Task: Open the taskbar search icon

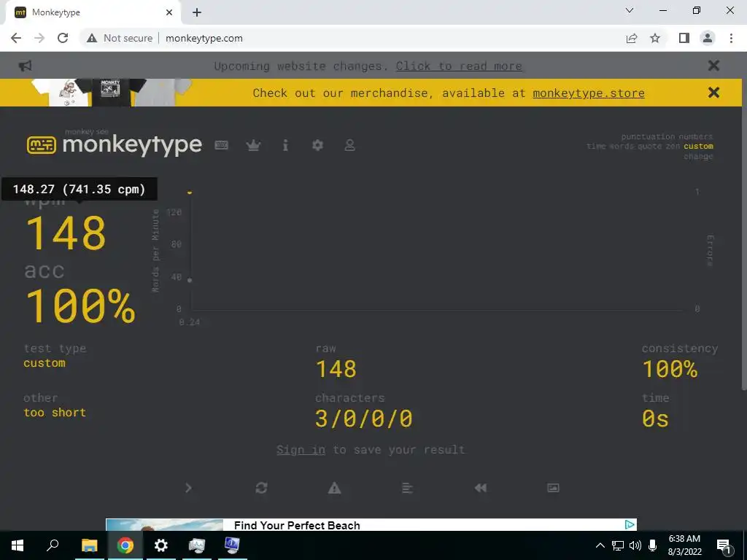Action: [x=53, y=545]
